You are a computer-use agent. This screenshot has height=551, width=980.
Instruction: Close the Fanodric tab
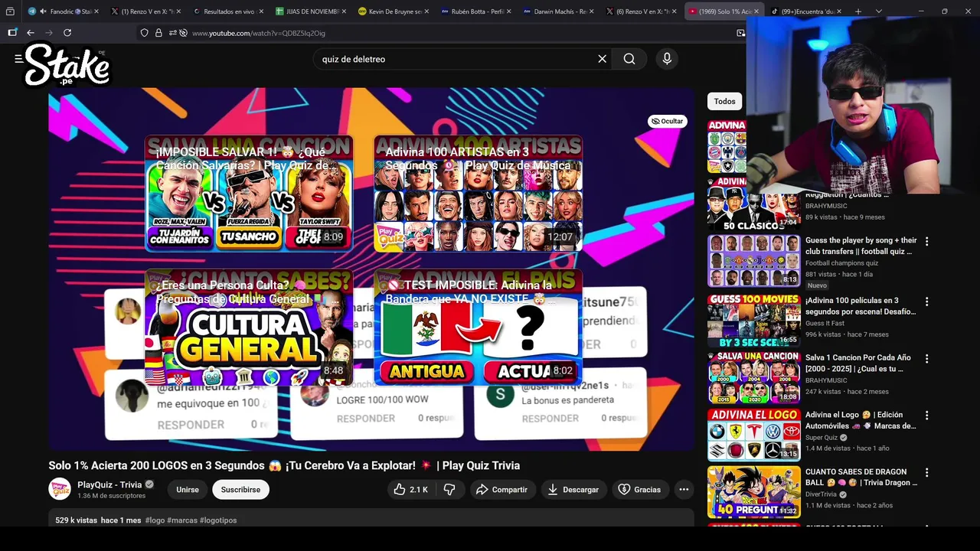[96, 11]
